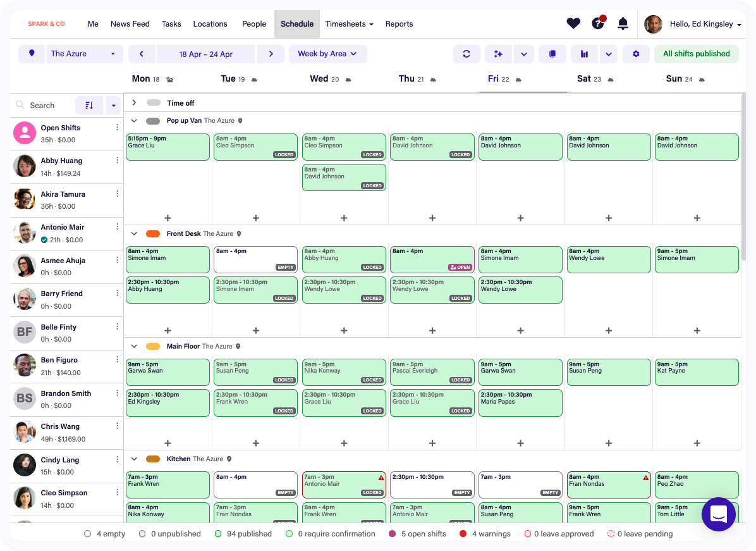Open the notifications bell
The height and width of the screenshot is (551, 756).
click(623, 24)
